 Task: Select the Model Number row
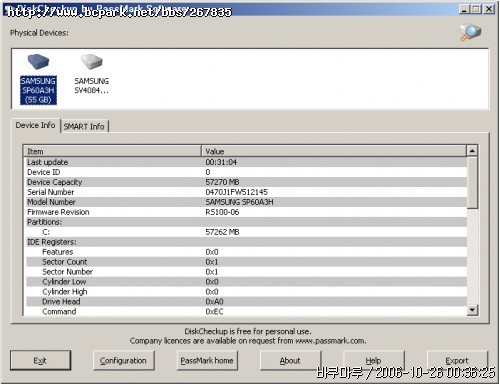coord(245,202)
